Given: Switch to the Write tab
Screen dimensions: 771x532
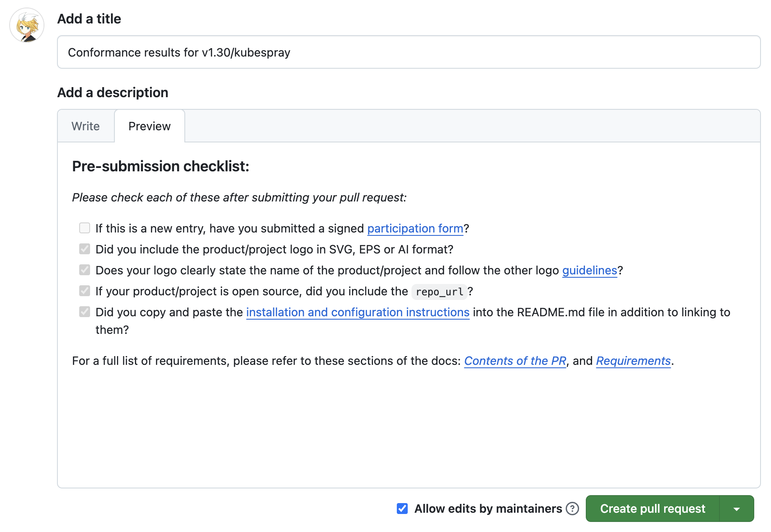Looking at the screenshot, I should pos(85,126).
